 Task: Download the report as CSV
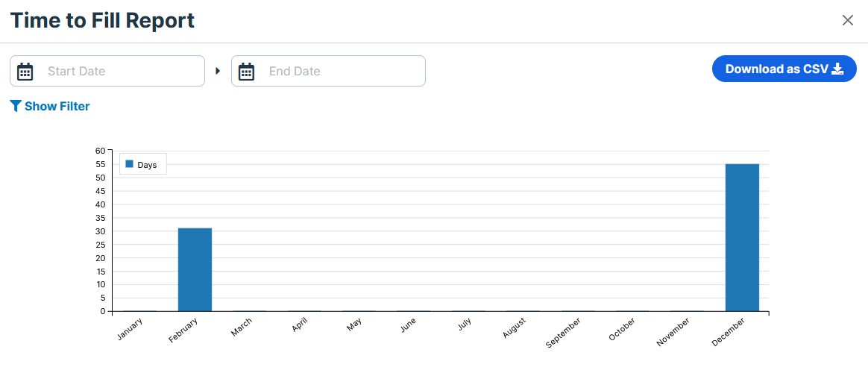click(x=784, y=69)
